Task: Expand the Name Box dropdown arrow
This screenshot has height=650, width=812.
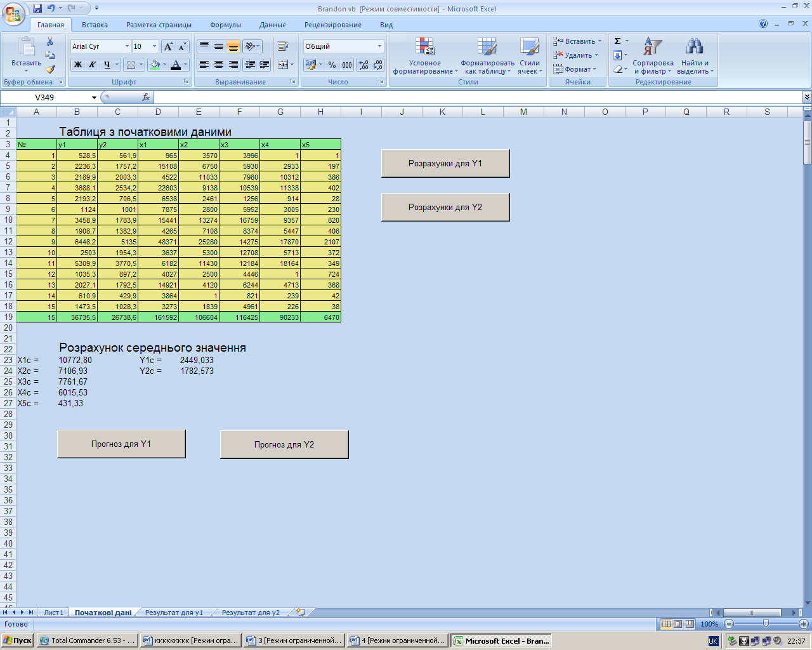Action: [94, 98]
